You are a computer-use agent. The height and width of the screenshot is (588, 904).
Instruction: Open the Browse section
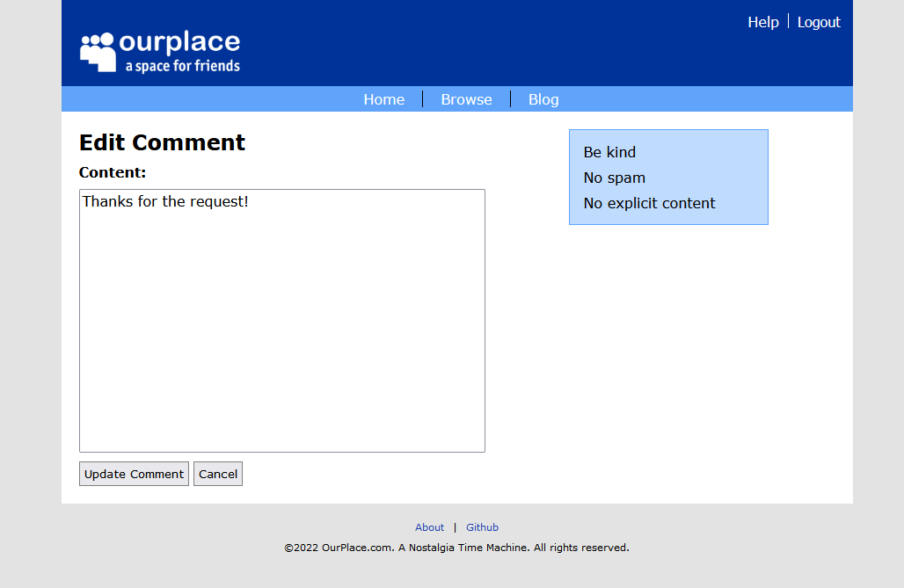tap(466, 99)
